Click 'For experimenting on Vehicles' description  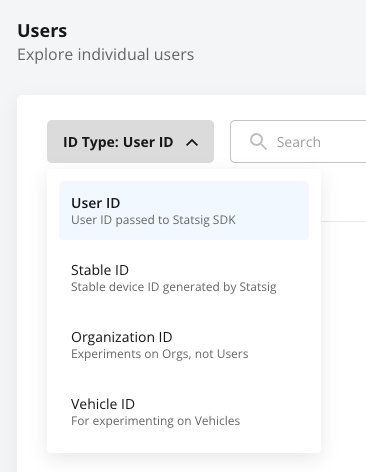tap(155, 421)
